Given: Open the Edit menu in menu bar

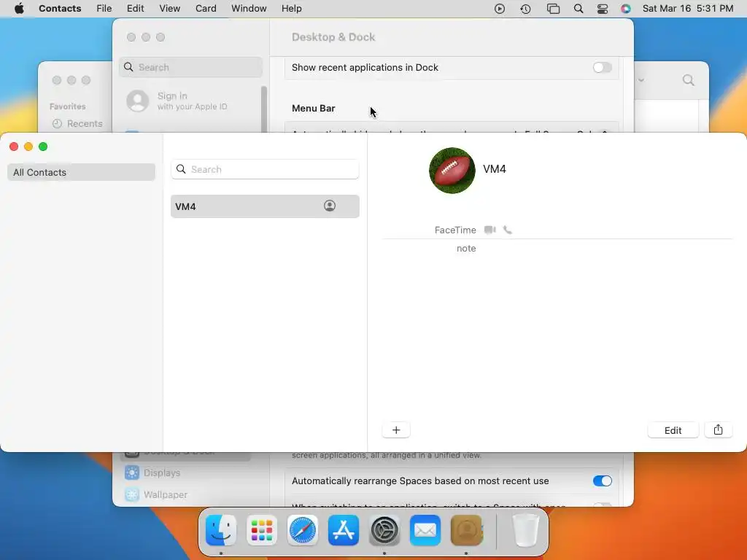Looking at the screenshot, I should [135, 9].
